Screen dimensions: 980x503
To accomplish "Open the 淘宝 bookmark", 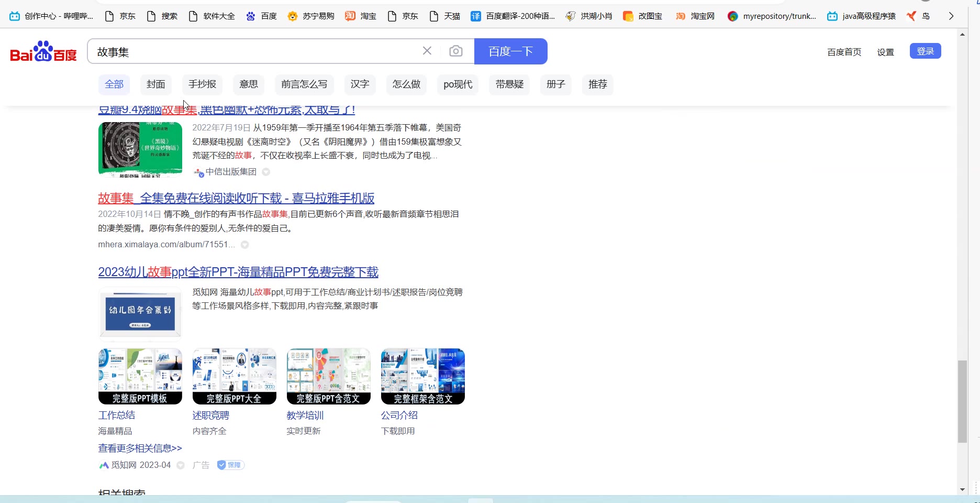I will (x=361, y=16).
